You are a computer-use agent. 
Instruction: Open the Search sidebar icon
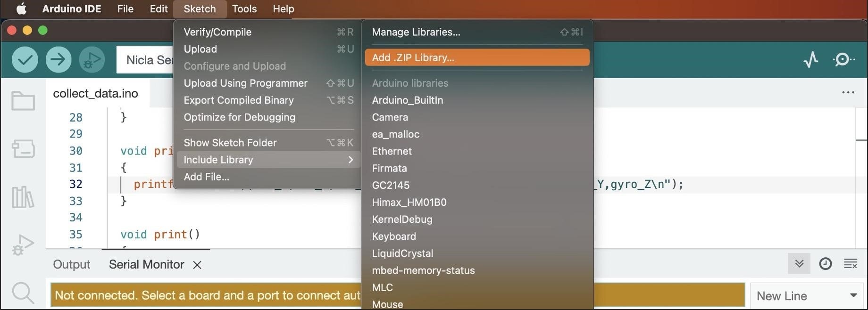click(23, 293)
